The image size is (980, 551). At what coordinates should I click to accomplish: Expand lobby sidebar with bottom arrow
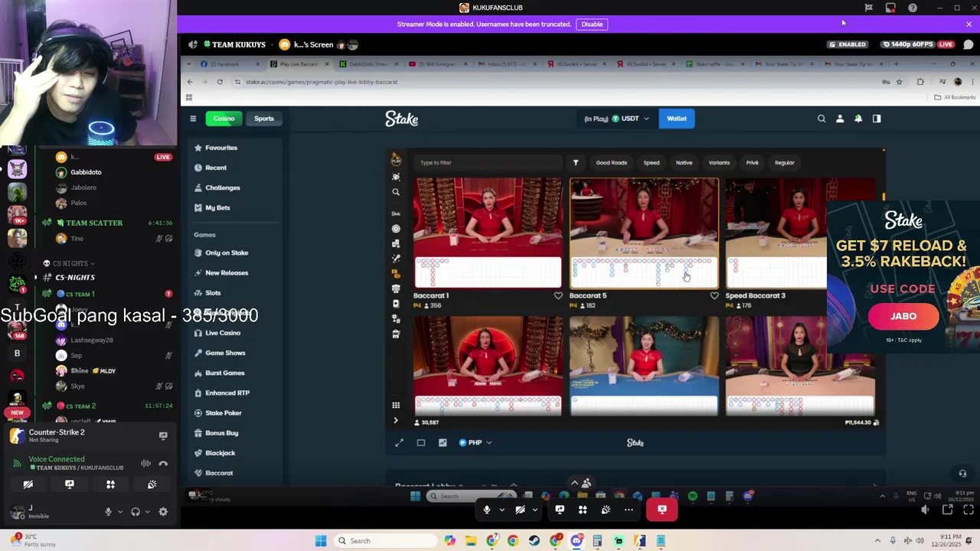click(x=396, y=420)
